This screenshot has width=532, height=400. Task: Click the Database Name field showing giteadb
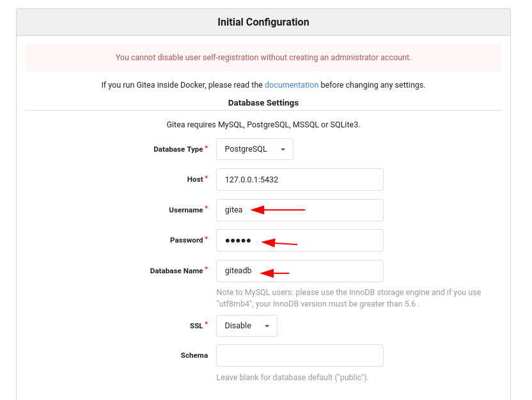click(x=300, y=271)
